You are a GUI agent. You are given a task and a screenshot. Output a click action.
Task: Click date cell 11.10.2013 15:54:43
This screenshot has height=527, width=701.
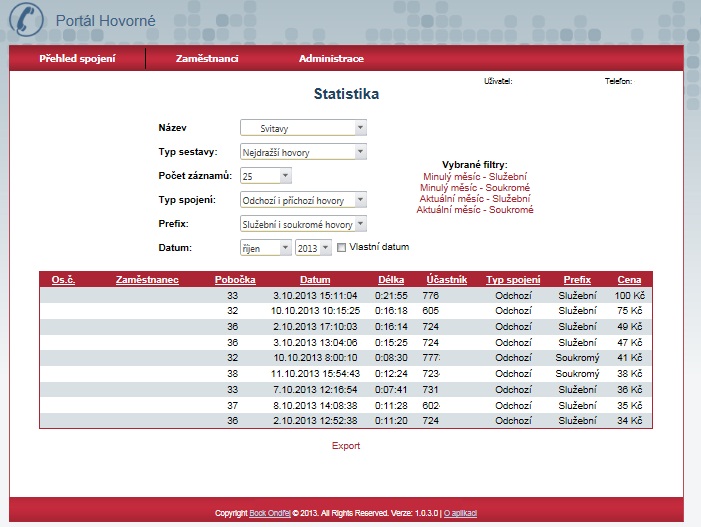(315, 374)
